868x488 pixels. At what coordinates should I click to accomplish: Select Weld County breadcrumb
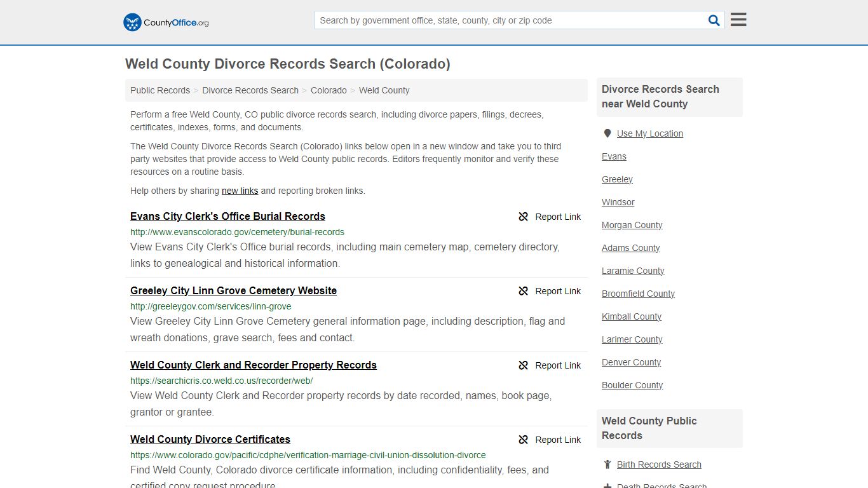[x=384, y=90]
